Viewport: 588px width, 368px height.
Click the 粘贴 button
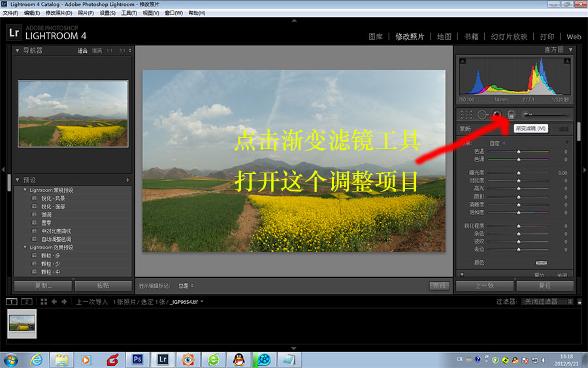click(103, 286)
